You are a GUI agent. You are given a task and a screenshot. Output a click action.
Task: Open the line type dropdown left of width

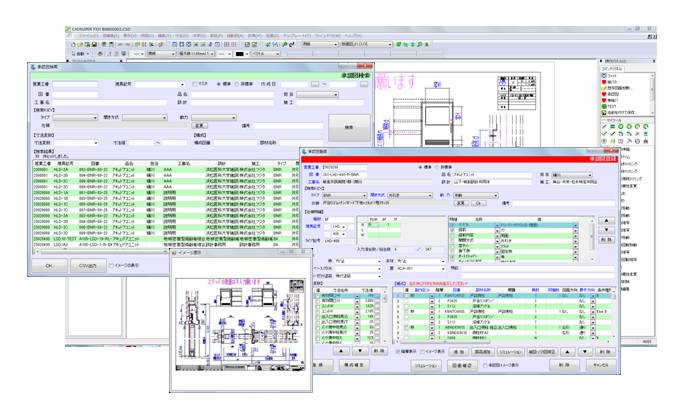coord(161,54)
